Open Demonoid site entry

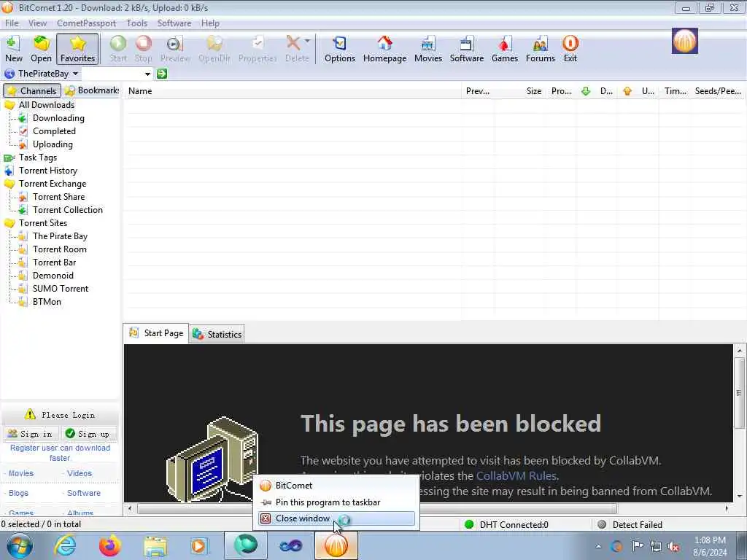53,275
